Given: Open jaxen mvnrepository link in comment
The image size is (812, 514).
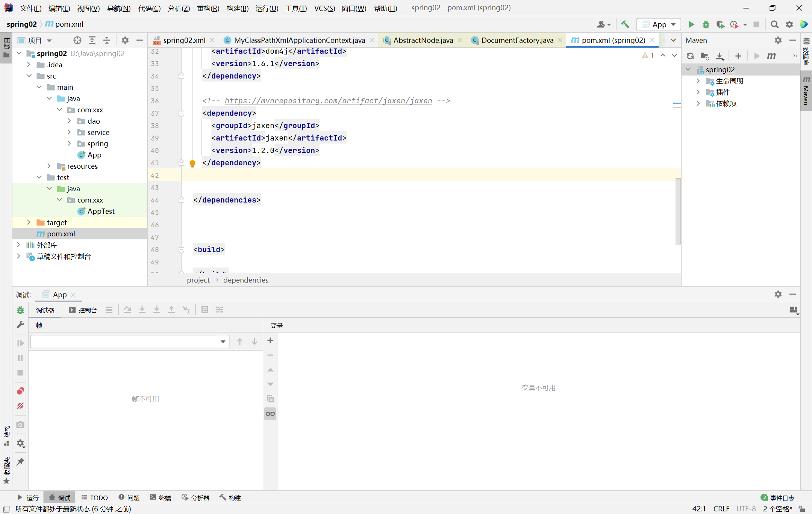Looking at the screenshot, I should coord(328,101).
